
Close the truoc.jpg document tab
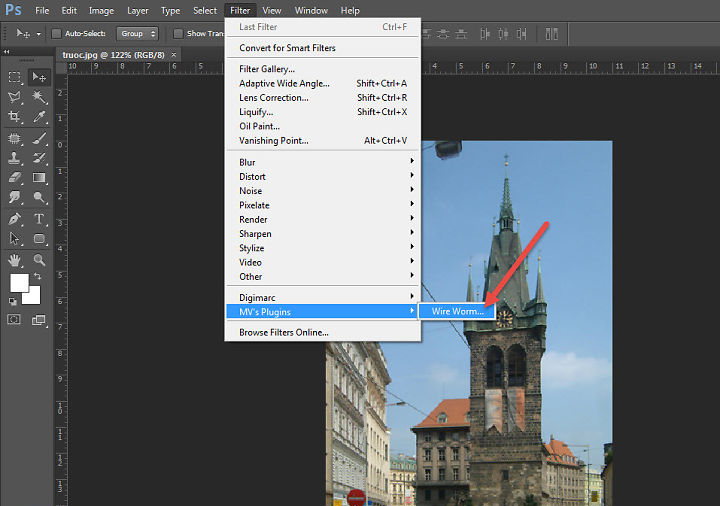click(x=174, y=55)
